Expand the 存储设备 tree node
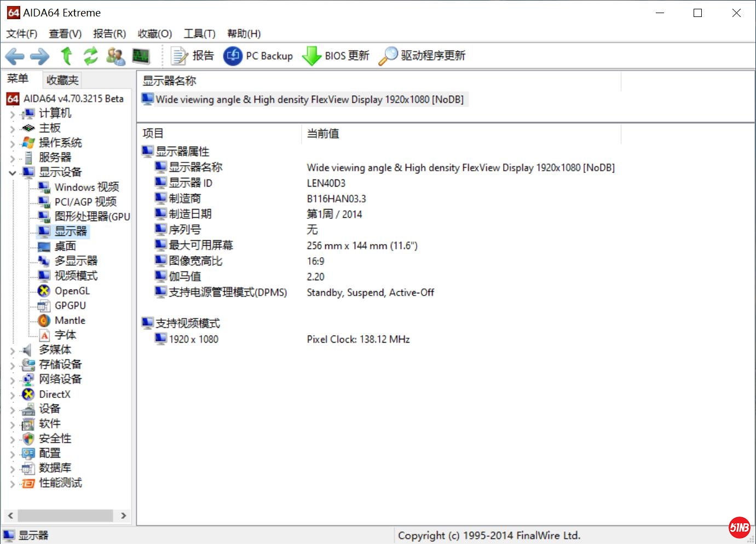Screen dimensions: 756x544 point(12,365)
